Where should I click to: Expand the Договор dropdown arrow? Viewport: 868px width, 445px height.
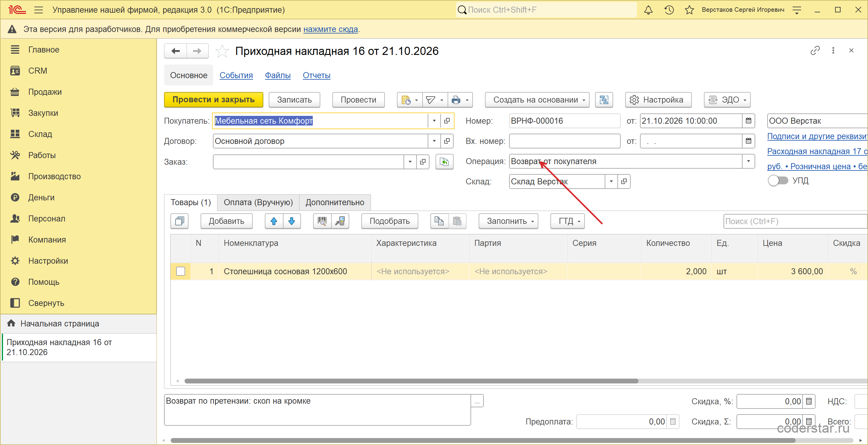point(434,141)
